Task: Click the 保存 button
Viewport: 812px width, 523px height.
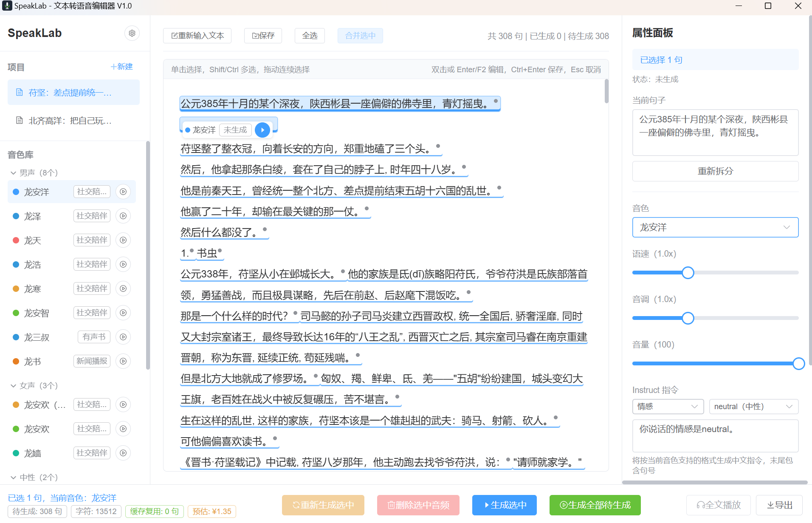Action: pyautogui.click(x=263, y=36)
